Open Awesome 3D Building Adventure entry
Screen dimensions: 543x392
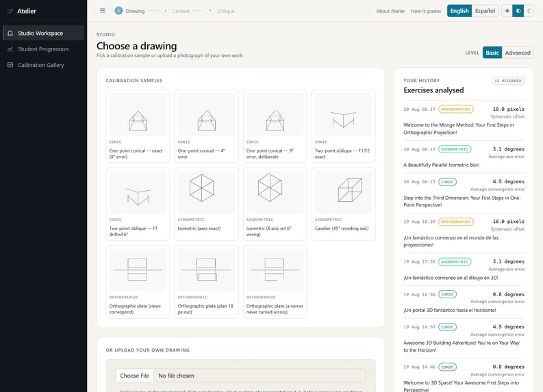[x=464, y=339]
